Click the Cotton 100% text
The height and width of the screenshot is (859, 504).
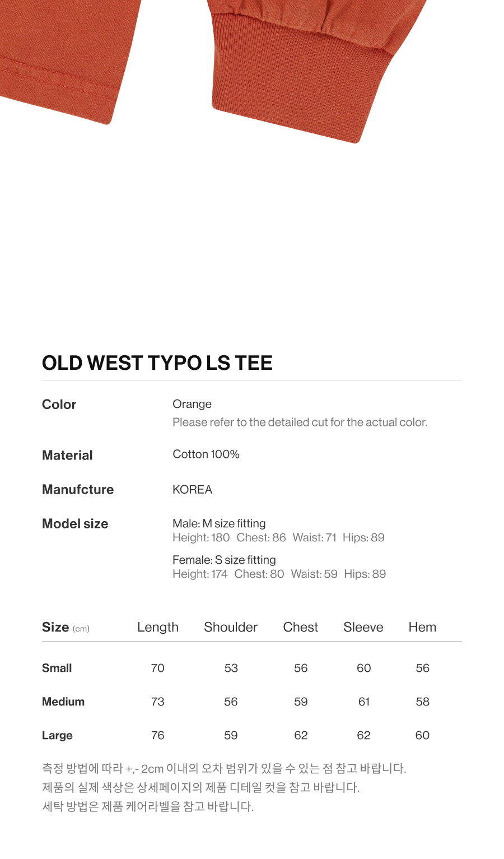206,454
